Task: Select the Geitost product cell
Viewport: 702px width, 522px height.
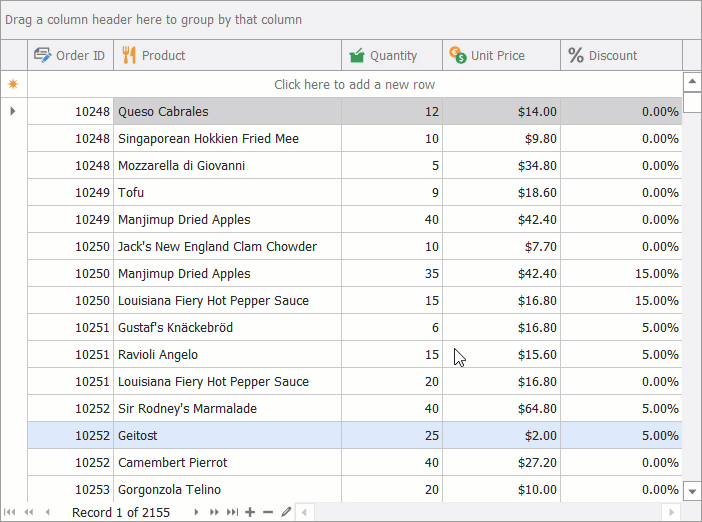Action: 227,436
